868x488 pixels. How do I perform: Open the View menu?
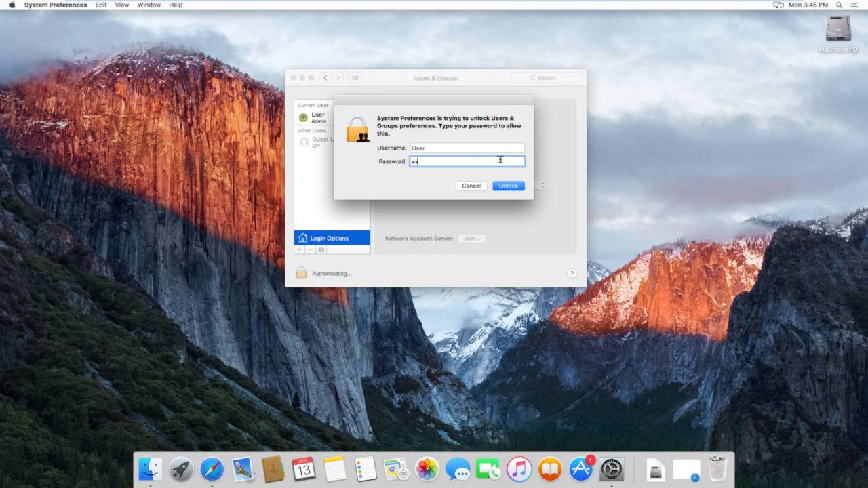pos(122,5)
